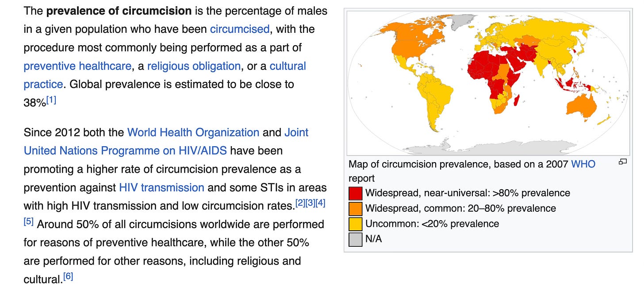
Task: Follow the preventive healthcare link
Action: (77, 66)
